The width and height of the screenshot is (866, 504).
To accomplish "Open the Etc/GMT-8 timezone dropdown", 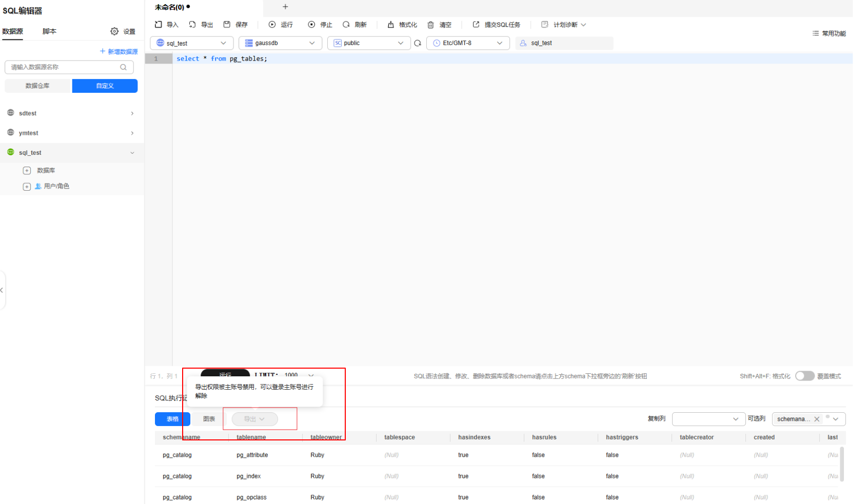I will [x=468, y=43].
